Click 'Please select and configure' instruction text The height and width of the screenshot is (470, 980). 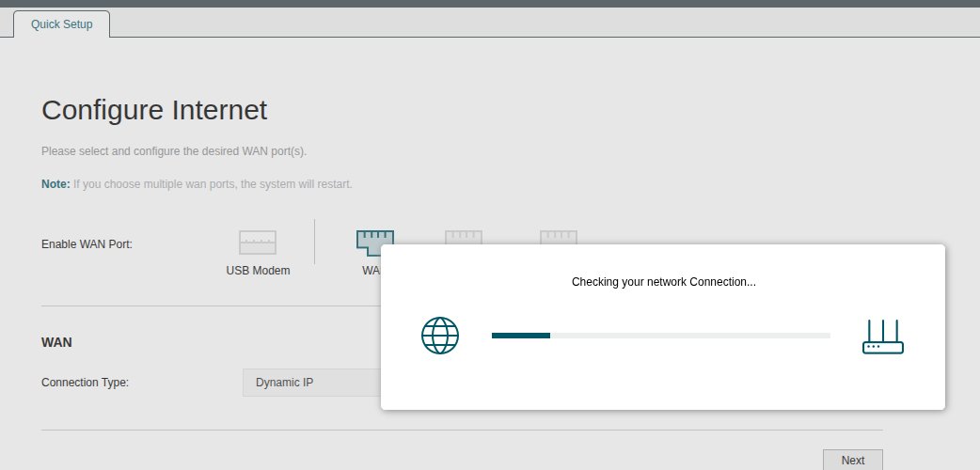174,151
